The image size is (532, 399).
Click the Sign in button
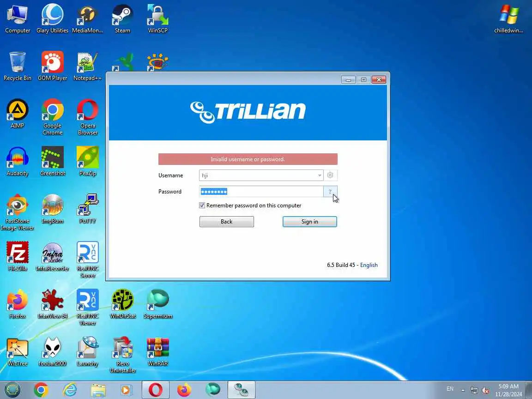tap(310, 222)
